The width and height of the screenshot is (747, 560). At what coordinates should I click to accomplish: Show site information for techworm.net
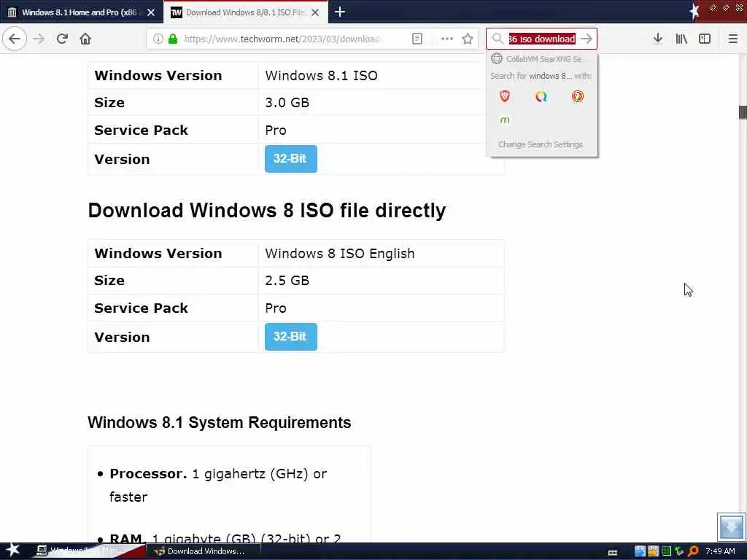pos(158,39)
